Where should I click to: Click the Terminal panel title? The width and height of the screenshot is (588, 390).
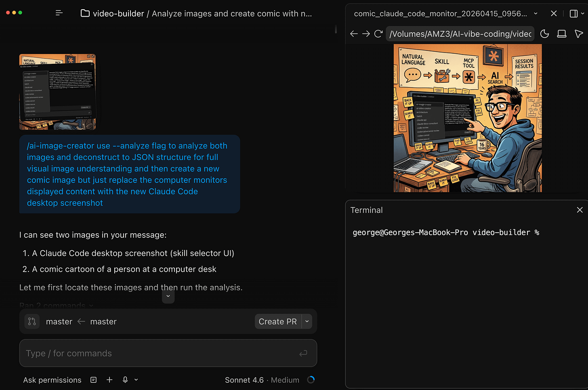pos(366,210)
